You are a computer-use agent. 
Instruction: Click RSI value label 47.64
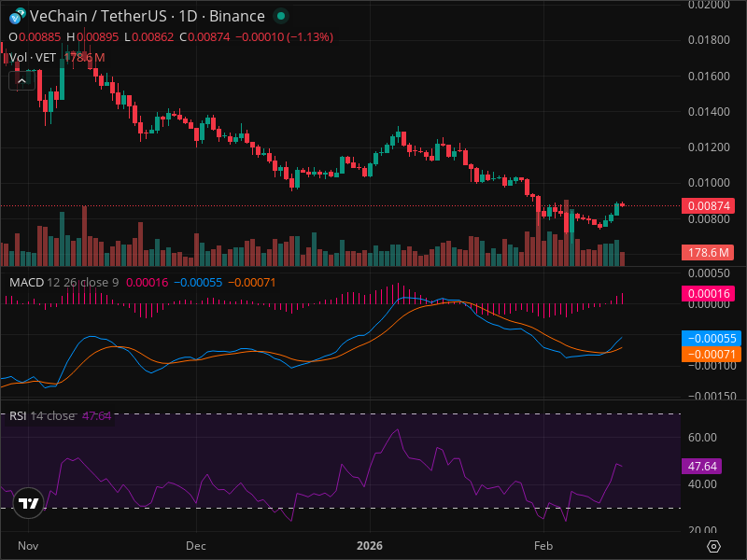coord(702,466)
